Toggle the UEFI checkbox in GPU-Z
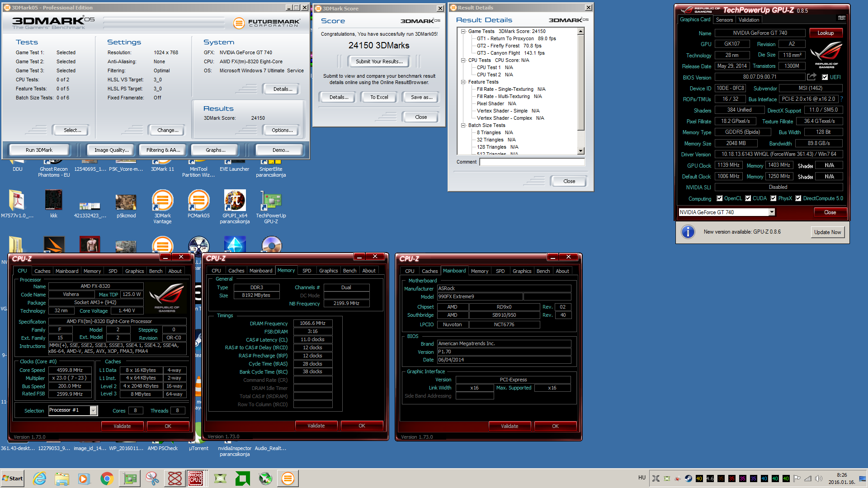The width and height of the screenshot is (868, 488). point(825,77)
